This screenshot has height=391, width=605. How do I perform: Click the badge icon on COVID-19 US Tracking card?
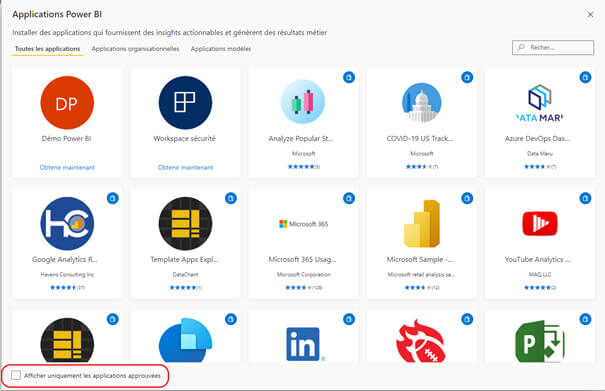coord(467,77)
